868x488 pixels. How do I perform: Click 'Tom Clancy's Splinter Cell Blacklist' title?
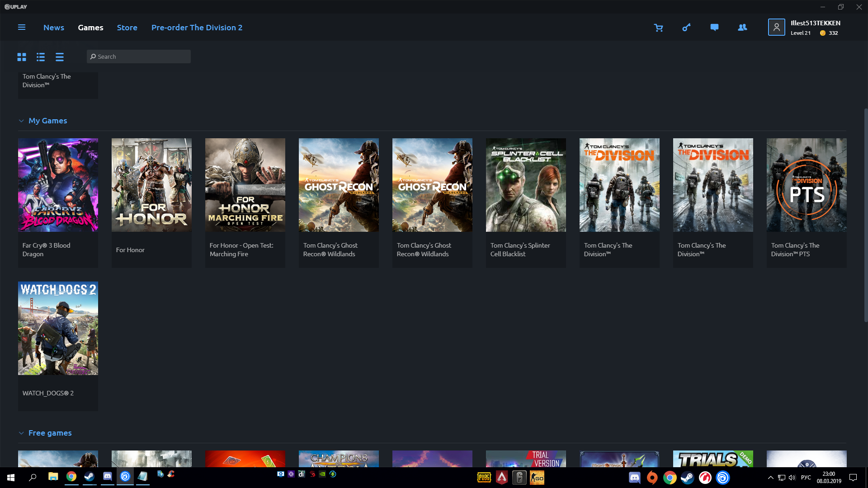[x=520, y=250]
